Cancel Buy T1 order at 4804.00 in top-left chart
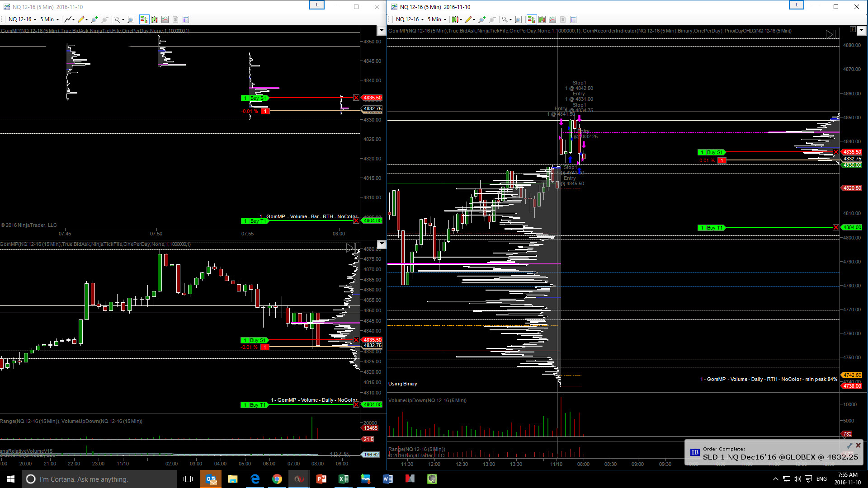 356,221
